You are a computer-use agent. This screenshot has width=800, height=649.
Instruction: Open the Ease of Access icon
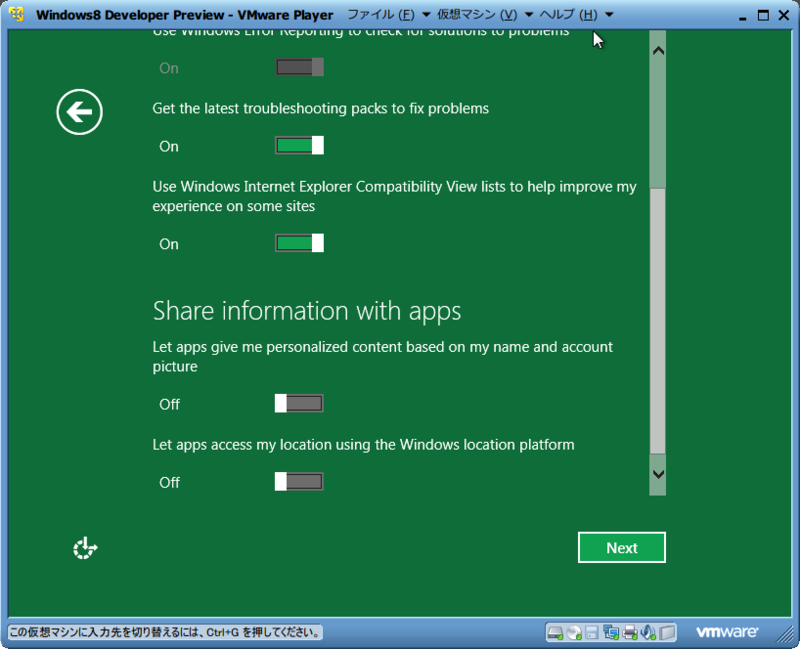point(85,548)
